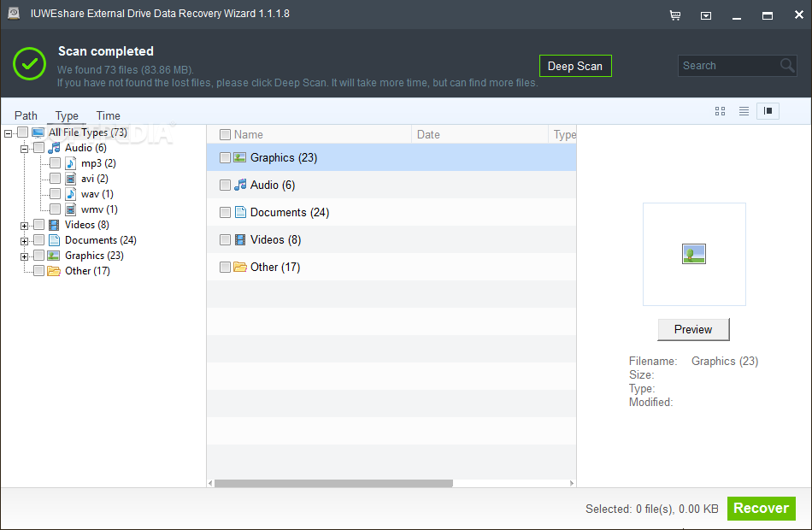This screenshot has height=530, width=812.
Task: Select the wmv (1) tree item
Action: (x=99, y=209)
